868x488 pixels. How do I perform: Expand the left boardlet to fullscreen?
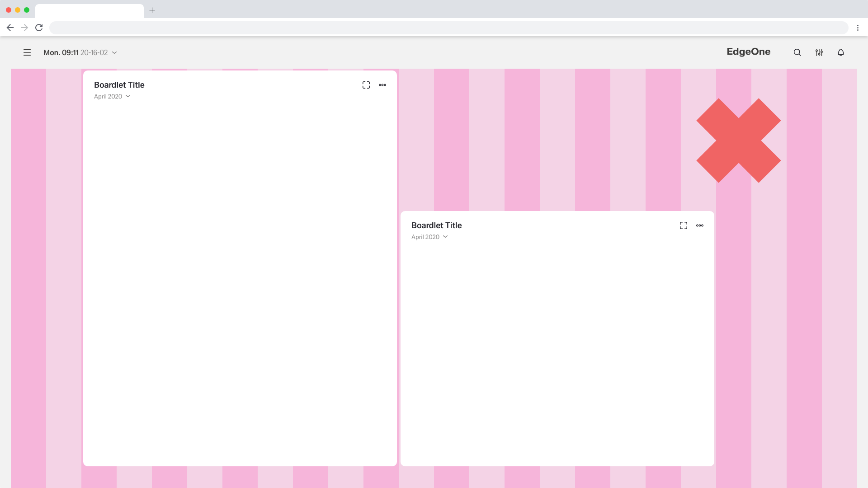pos(366,85)
